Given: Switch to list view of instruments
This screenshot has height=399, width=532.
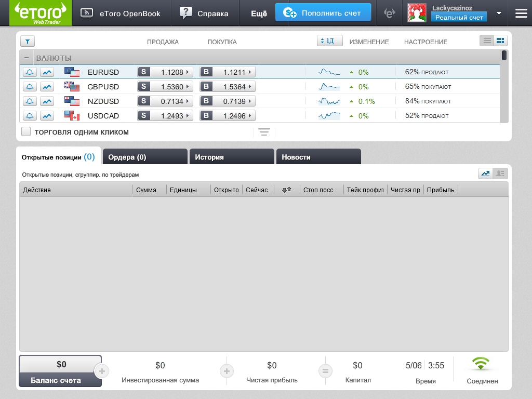Looking at the screenshot, I should (x=487, y=41).
